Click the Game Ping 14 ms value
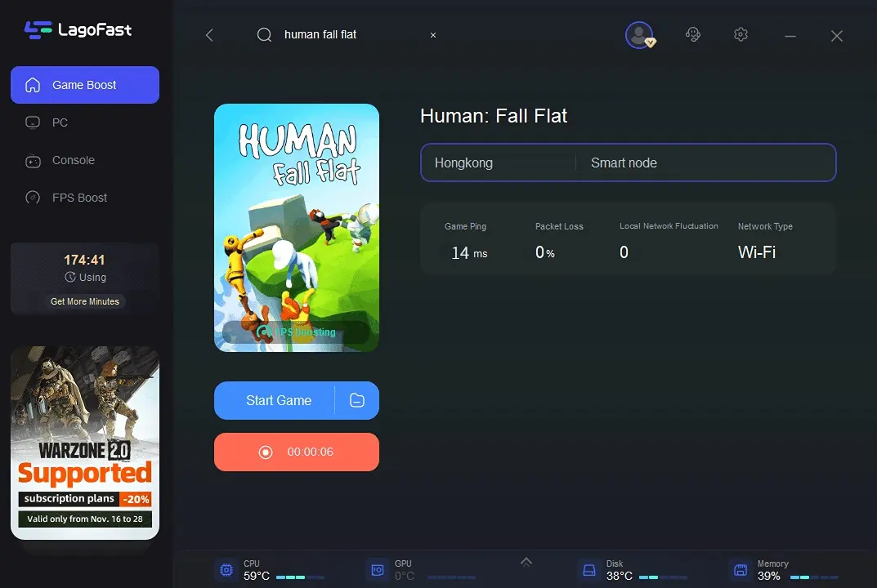Image resolution: width=877 pixels, height=588 pixels. point(469,253)
